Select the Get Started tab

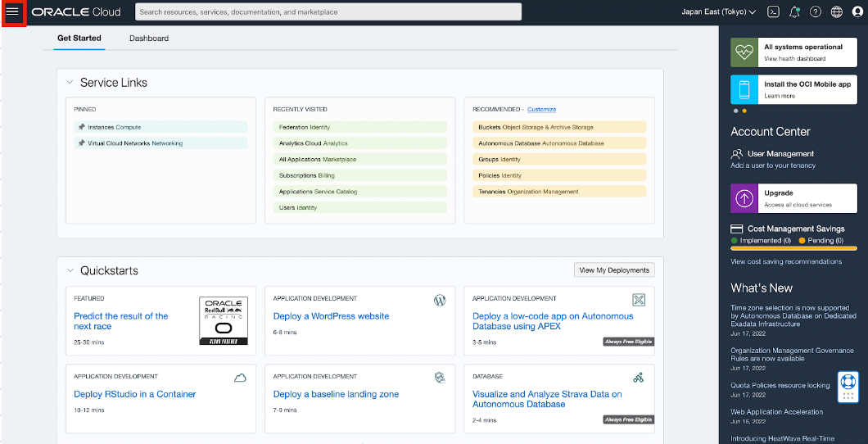coord(79,39)
